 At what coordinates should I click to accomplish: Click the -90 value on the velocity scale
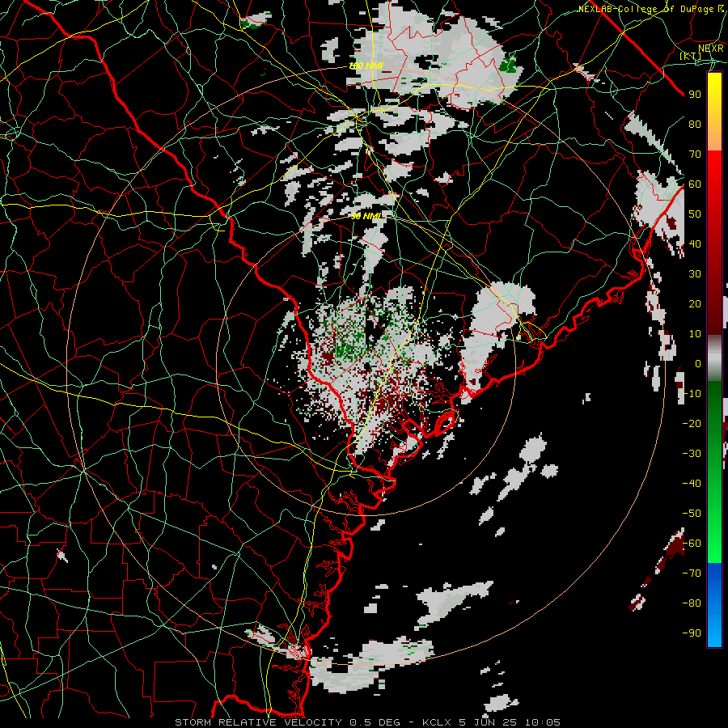coord(692,633)
